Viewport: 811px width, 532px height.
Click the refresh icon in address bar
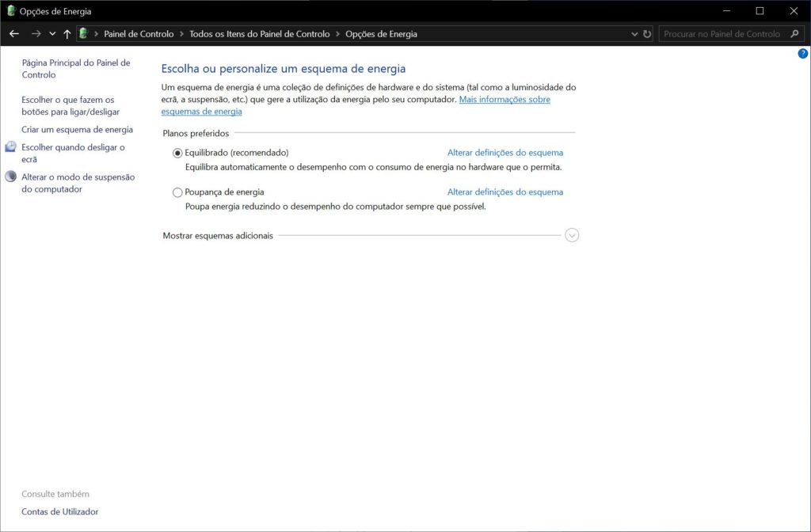(647, 34)
